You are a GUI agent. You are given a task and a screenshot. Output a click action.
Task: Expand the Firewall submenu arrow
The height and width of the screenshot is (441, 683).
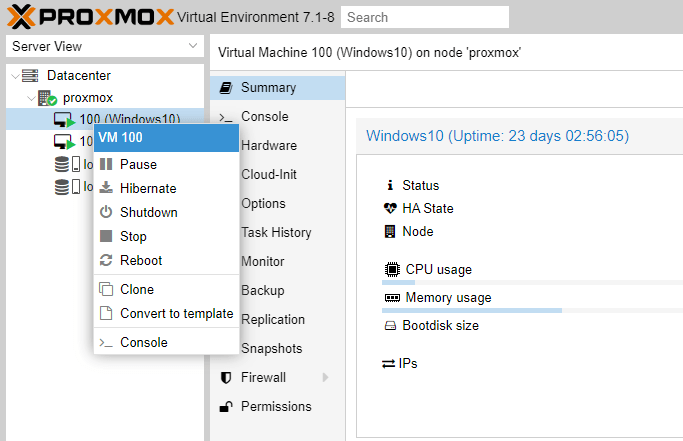[x=325, y=377]
